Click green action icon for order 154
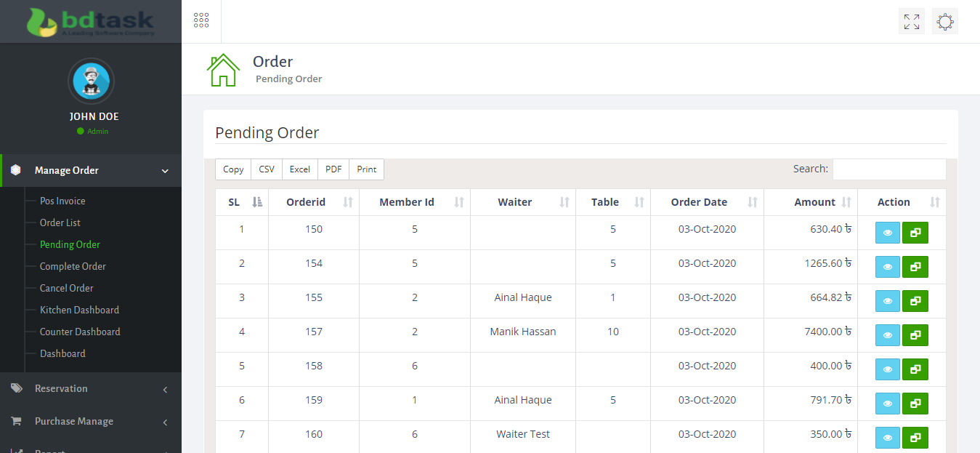The height and width of the screenshot is (453, 980). point(915,267)
